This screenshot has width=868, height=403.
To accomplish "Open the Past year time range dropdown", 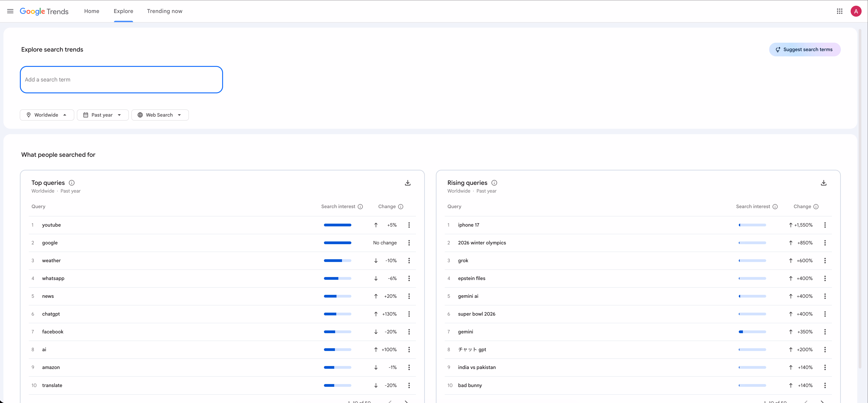I will [103, 115].
